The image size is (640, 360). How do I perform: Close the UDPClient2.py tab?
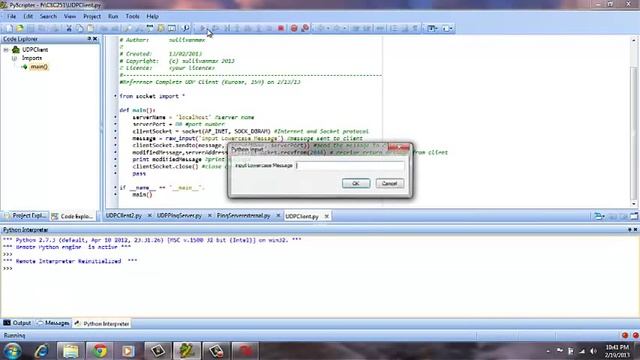pos(149,216)
